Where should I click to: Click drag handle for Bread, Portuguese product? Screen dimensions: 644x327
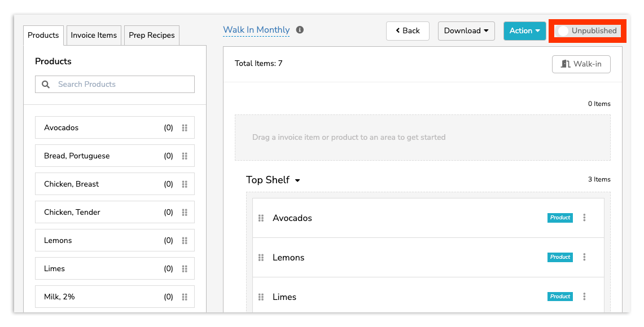click(185, 156)
